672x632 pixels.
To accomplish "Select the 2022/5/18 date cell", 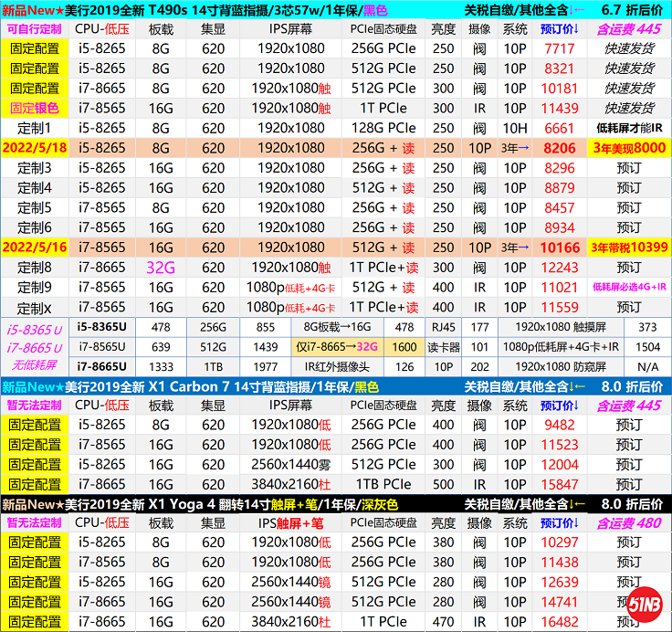I will coord(34,148).
